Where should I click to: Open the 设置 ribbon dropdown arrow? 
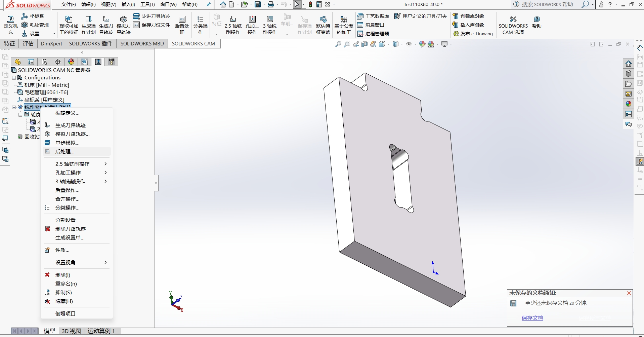click(x=54, y=34)
